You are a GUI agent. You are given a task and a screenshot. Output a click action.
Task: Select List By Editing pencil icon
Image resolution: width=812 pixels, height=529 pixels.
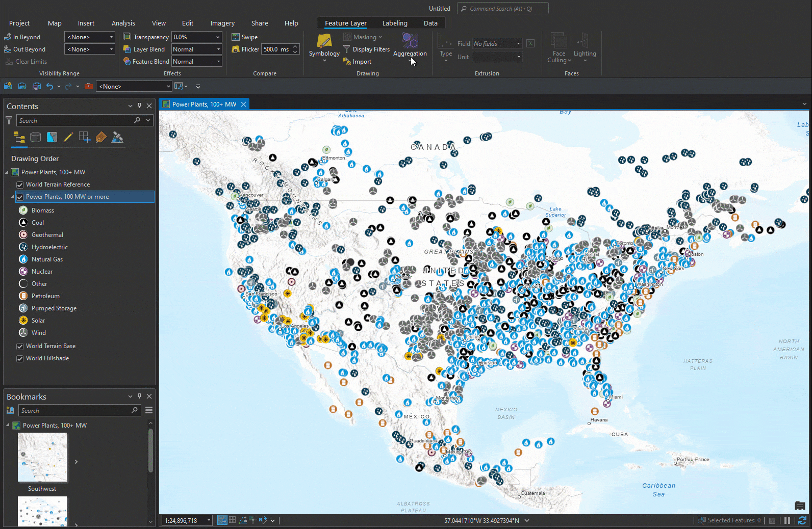coord(68,137)
